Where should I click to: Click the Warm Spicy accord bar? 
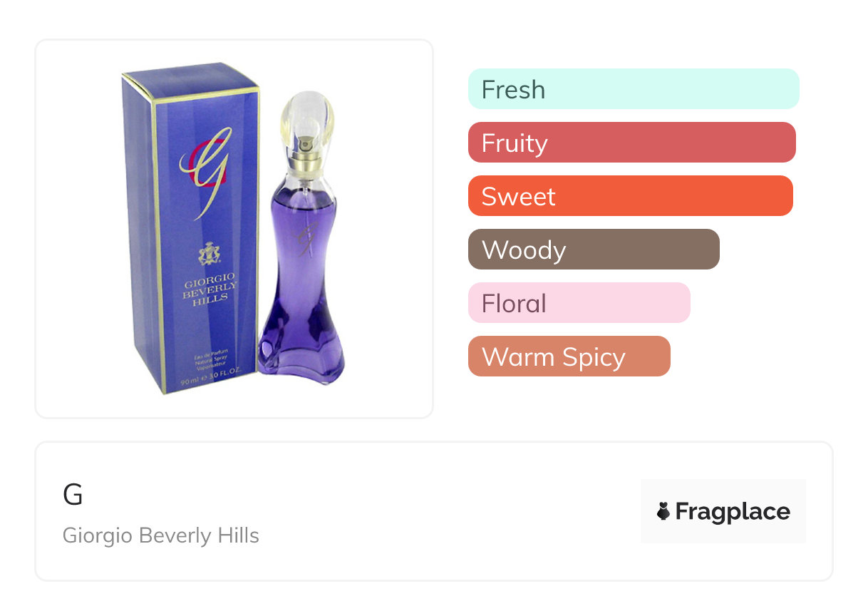click(569, 356)
